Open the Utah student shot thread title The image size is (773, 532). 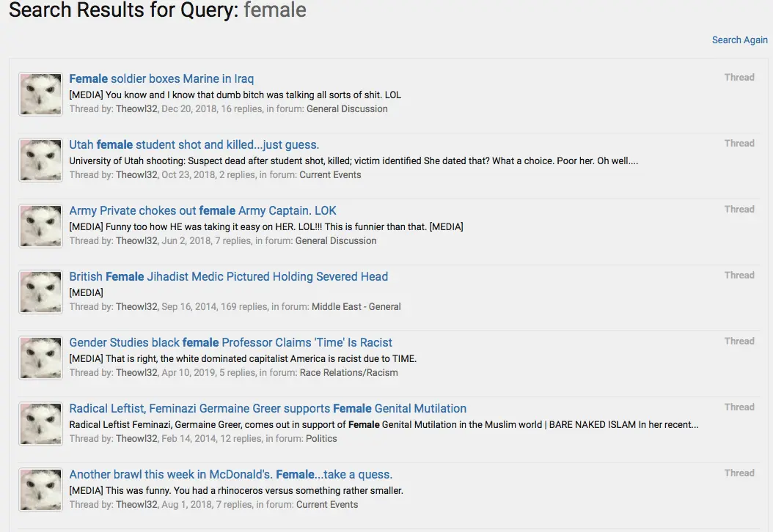[x=194, y=145]
